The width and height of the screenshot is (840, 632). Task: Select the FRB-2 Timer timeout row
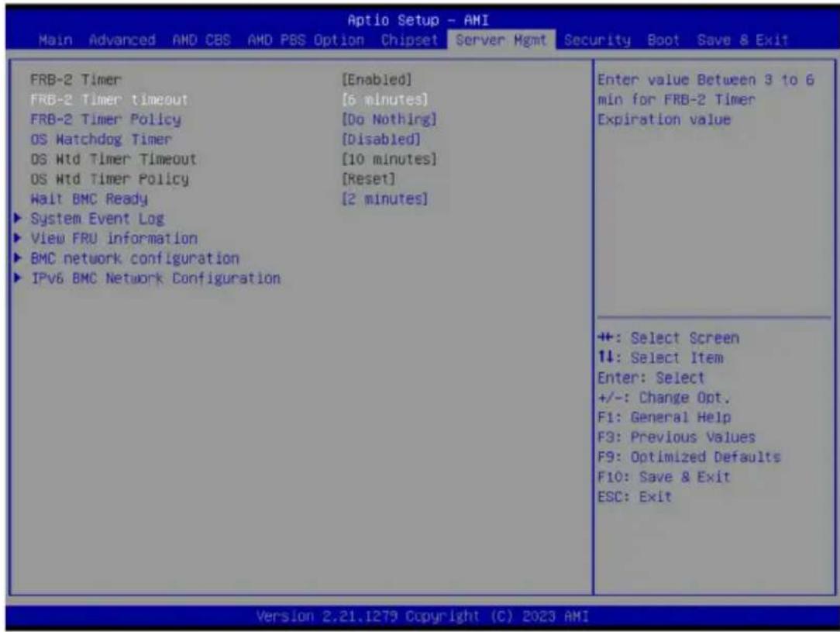pyautogui.click(x=229, y=100)
